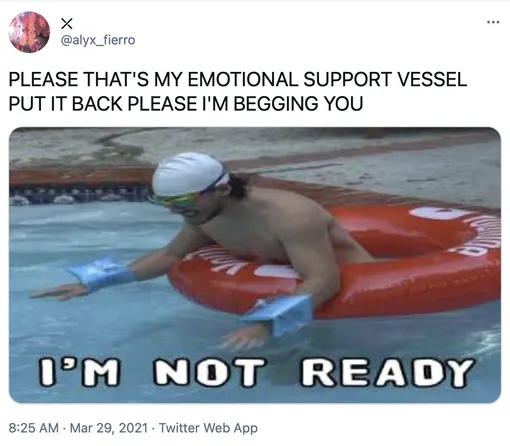Click the word READY in the caption
The width and height of the screenshot is (510, 446).
click(387, 373)
